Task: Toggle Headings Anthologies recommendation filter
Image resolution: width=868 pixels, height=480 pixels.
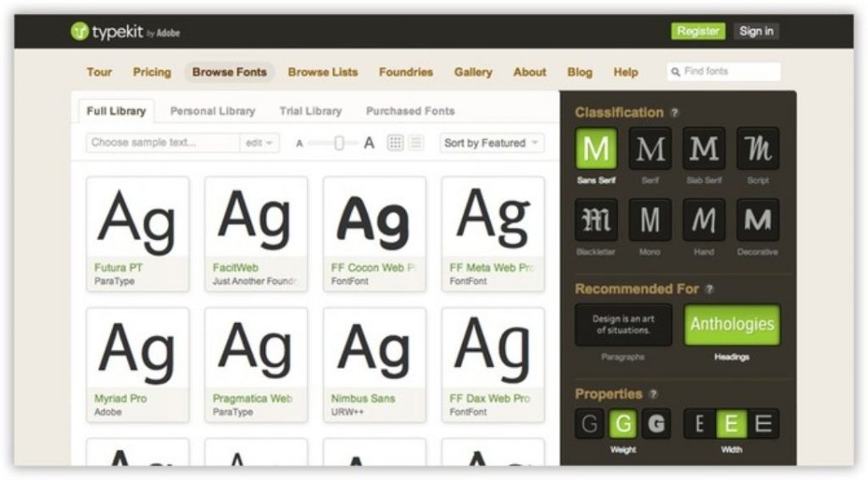Action: (732, 325)
